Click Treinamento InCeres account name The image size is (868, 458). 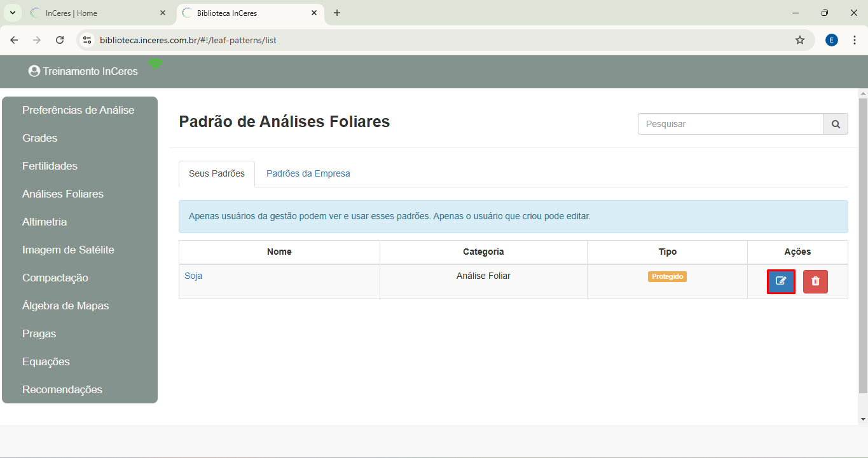90,71
